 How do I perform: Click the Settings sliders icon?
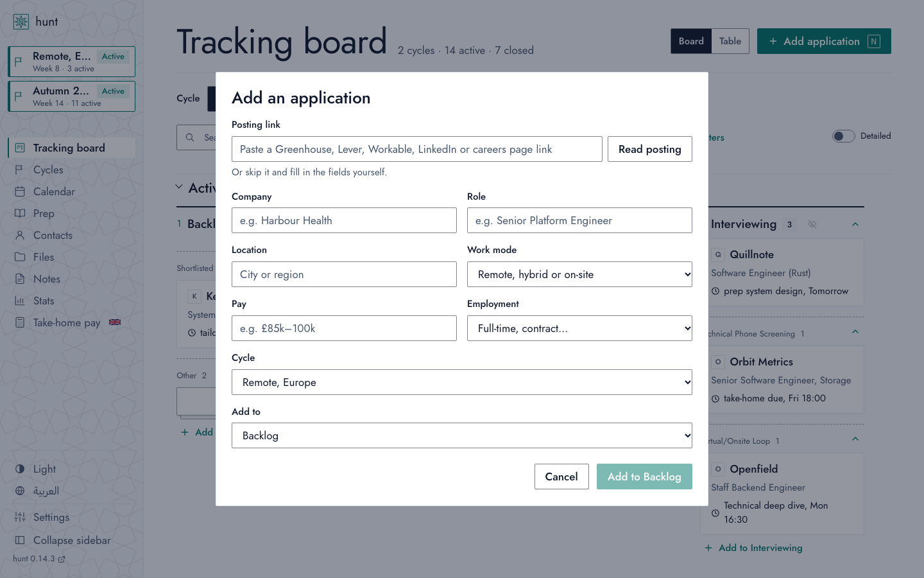pos(20,517)
